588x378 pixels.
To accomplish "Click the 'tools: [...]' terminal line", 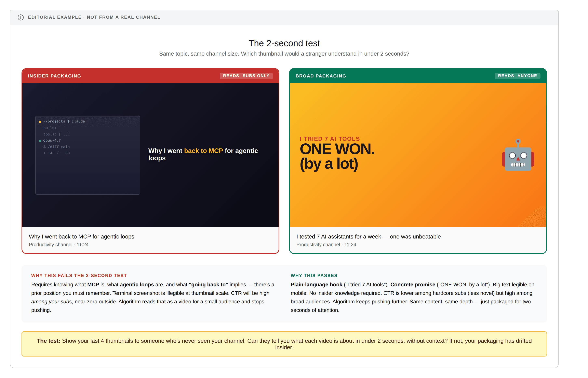I will pyautogui.click(x=56, y=134).
